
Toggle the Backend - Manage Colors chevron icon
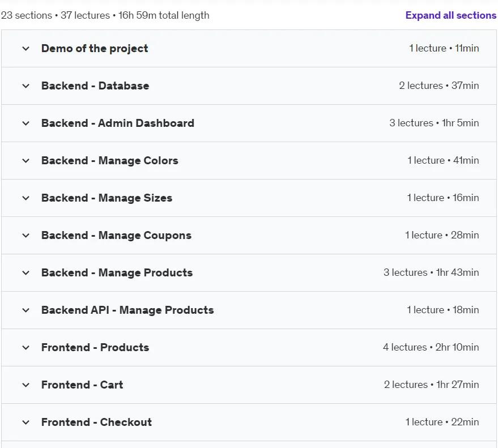(x=25, y=161)
